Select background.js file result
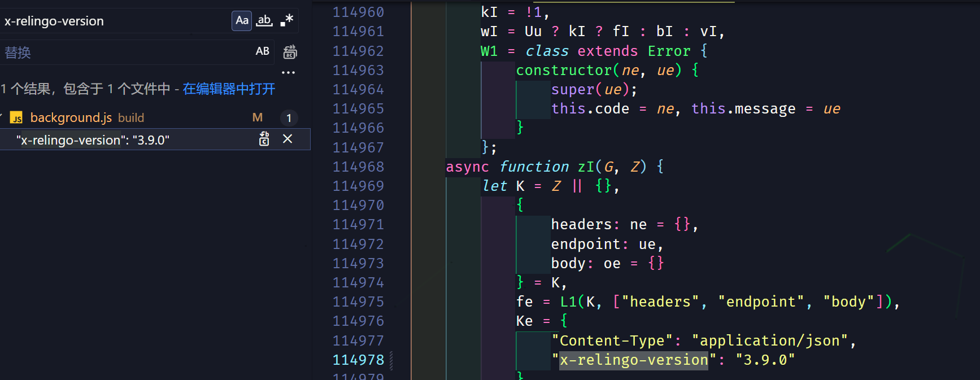The height and width of the screenshot is (380, 980). tap(71, 117)
